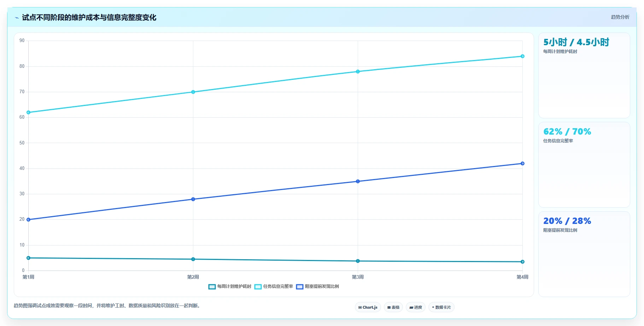Toggle 每周计划维护耗时 legend series
Image resolution: width=644 pixels, height=326 pixels.
(x=230, y=286)
